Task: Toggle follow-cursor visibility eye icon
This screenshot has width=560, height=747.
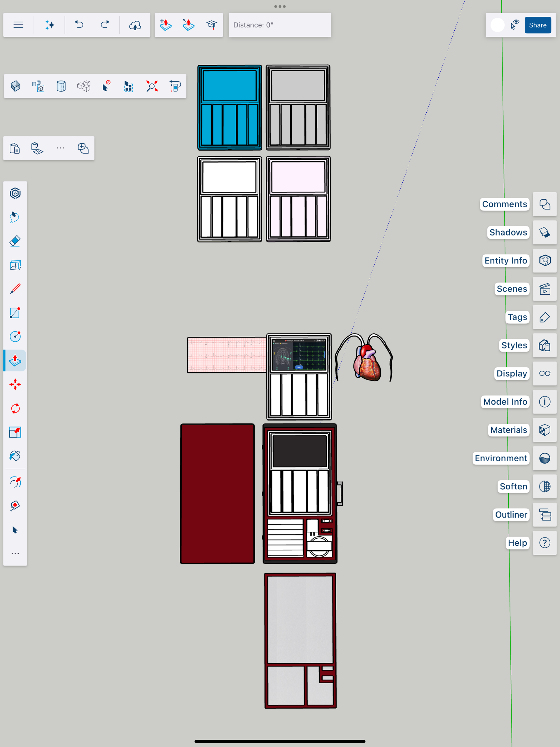Action: click(x=515, y=25)
